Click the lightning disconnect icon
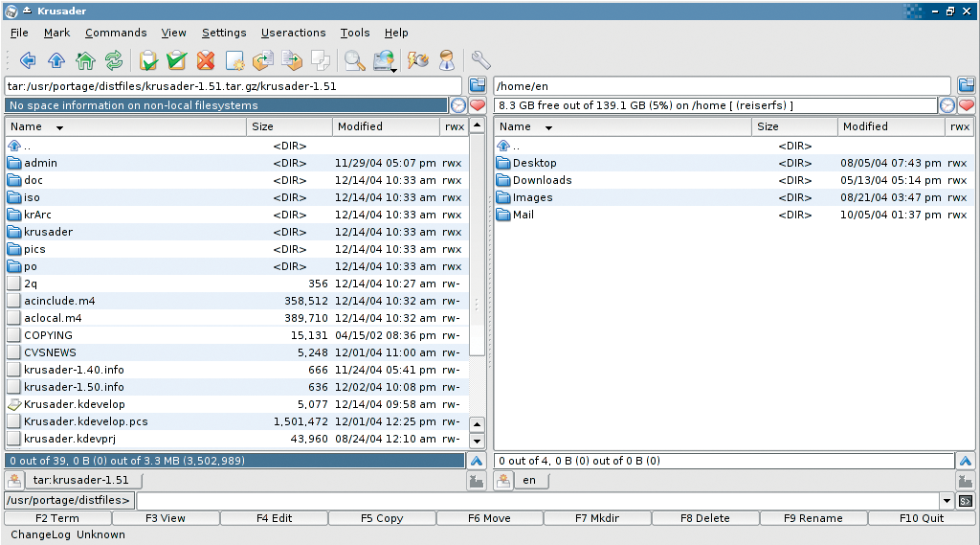The height and width of the screenshot is (545, 980). coord(418,60)
